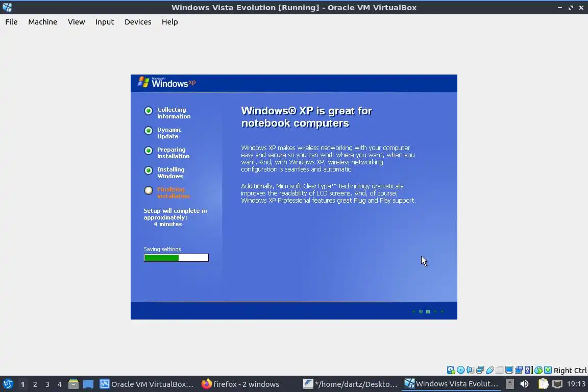The height and width of the screenshot is (392, 588).
Task: Click the hard disk activity status icon
Action: 451,370
